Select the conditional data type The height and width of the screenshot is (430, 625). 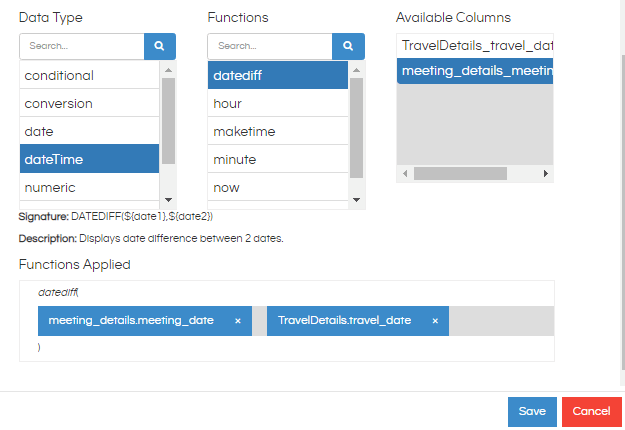pyautogui.click(x=89, y=75)
